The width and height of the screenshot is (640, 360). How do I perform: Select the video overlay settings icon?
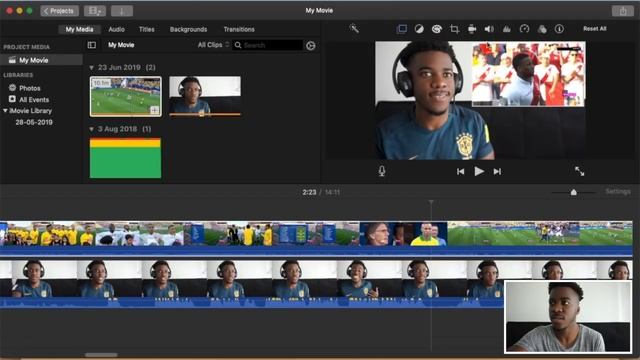402,29
